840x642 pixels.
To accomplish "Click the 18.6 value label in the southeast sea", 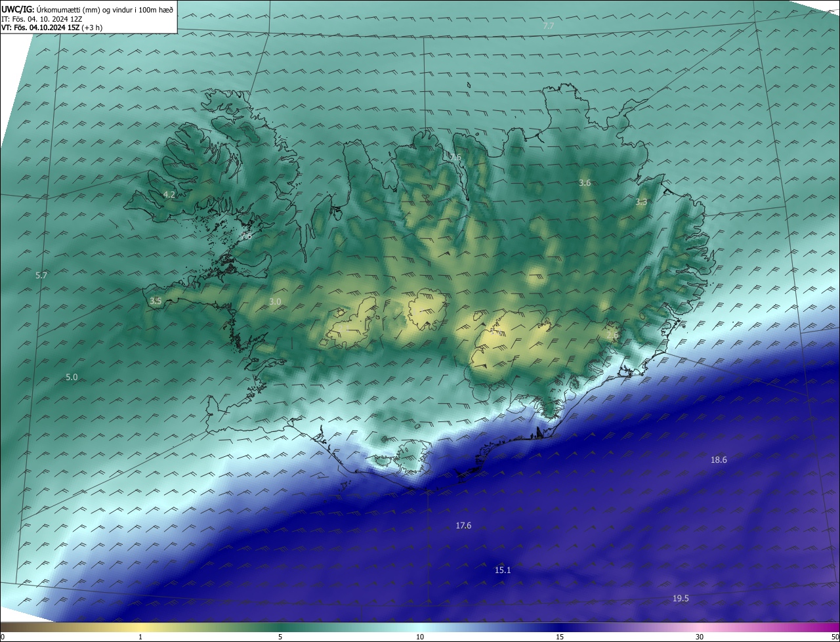I will (x=719, y=460).
